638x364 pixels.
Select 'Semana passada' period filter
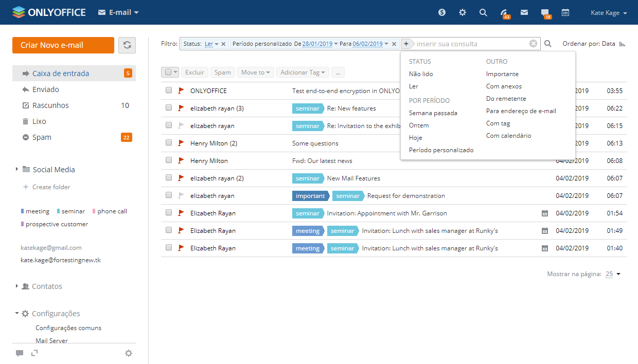tap(433, 113)
